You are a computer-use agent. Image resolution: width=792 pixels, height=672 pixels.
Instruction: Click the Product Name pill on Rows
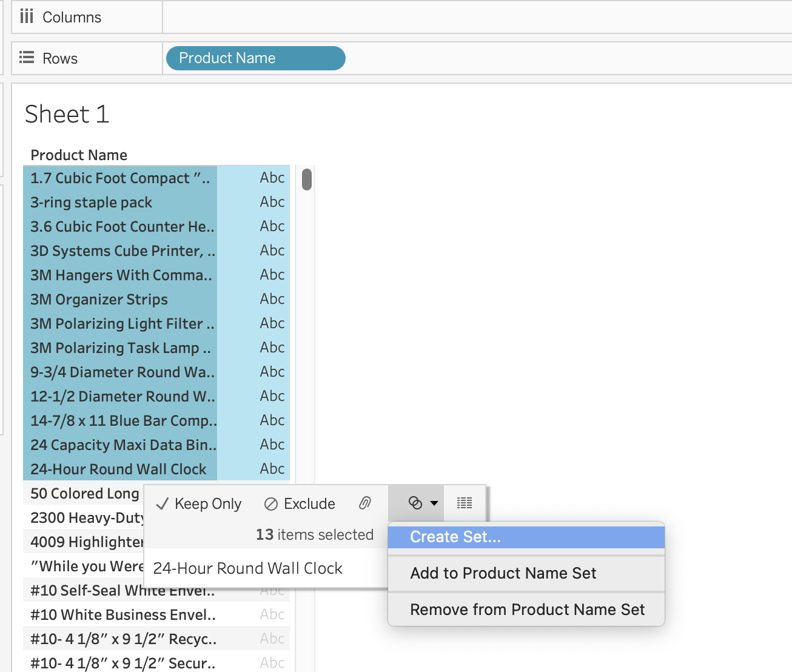pos(256,58)
